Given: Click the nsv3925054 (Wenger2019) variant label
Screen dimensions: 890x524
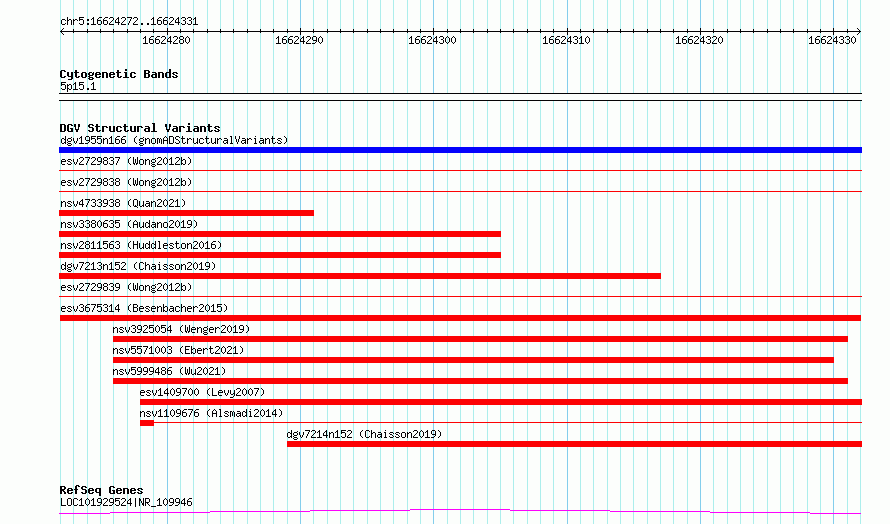Looking at the screenshot, I should click(x=181, y=329).
